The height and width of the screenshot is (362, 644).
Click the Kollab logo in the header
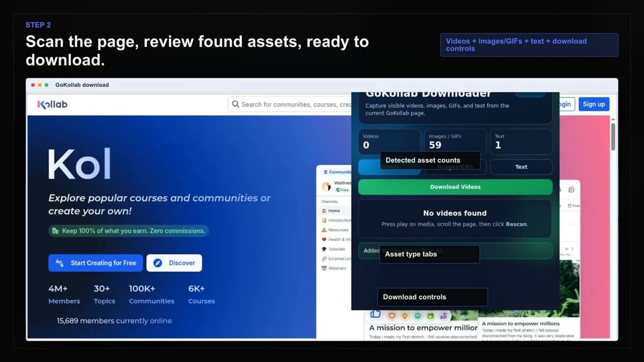52,105
